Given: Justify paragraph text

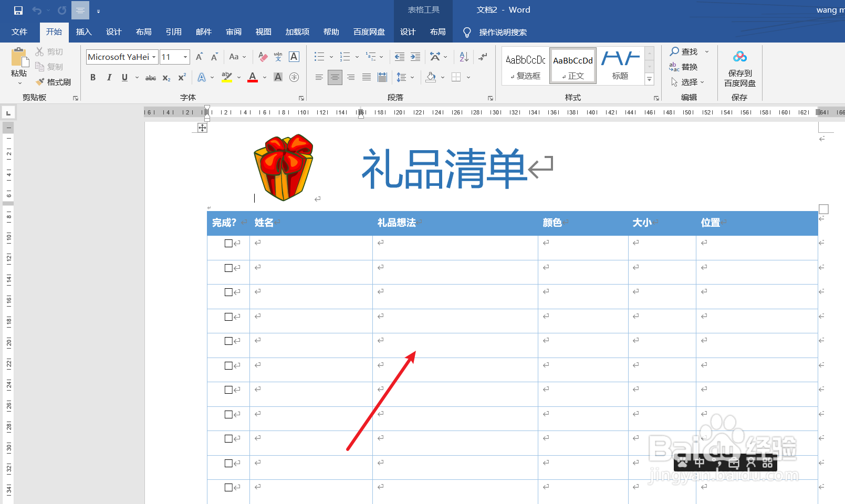Looking at the screenshot, I should pyautogui.click(x=367, y=78).
